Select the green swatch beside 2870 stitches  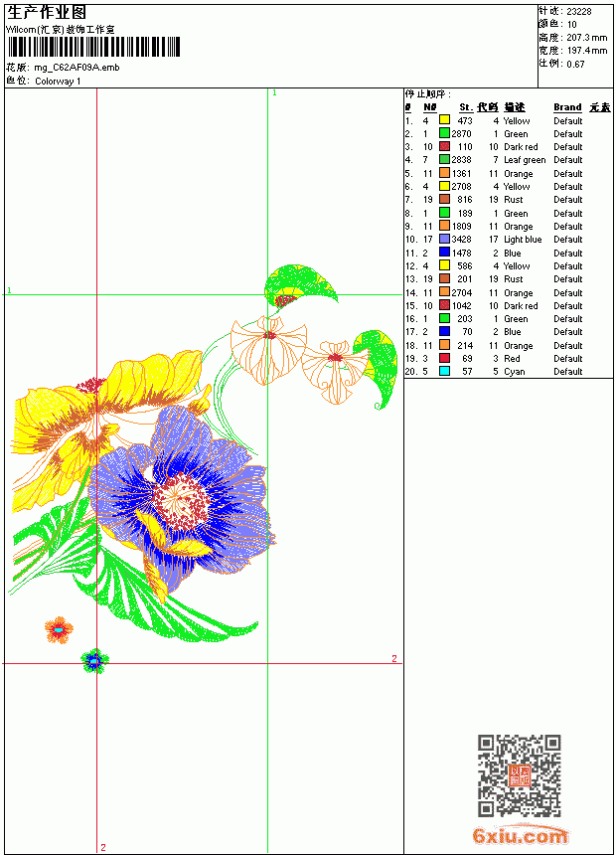pyautogui.click(x=444, y=133)
